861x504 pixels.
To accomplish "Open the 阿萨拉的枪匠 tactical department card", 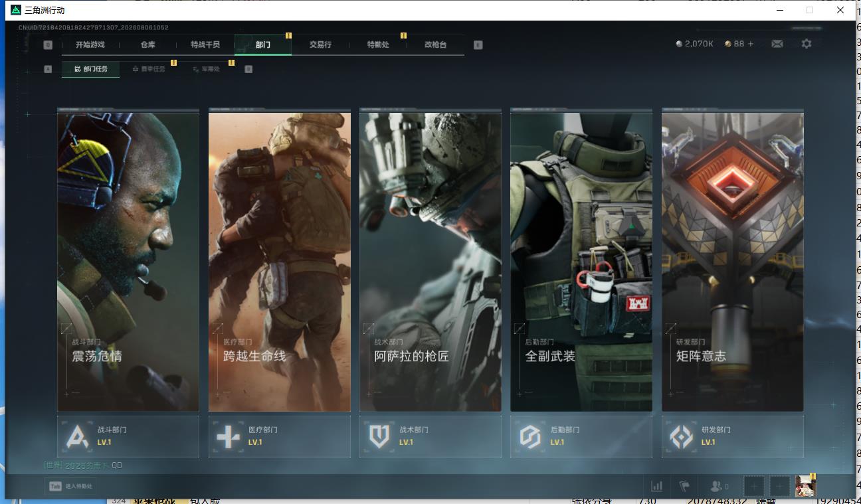I will tap(430, 262).
